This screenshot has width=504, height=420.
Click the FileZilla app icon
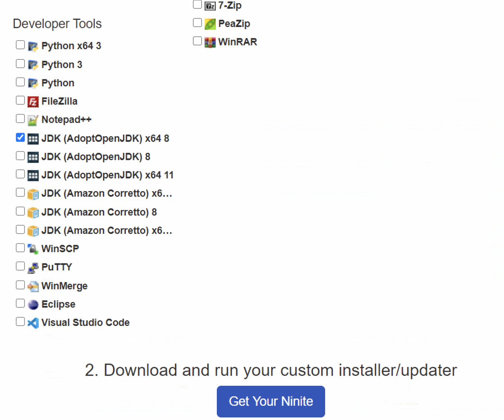click(x=33, y=101)
